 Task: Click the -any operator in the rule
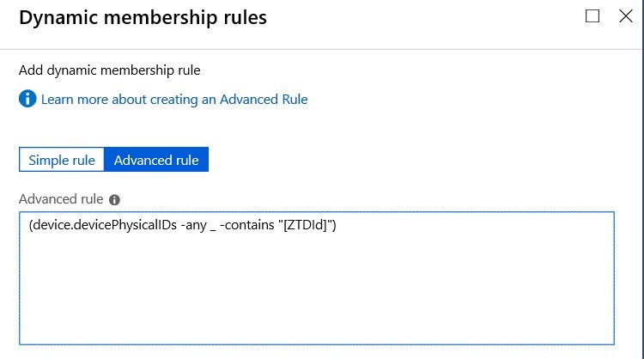pyautogui.click(x=193, y=225)
